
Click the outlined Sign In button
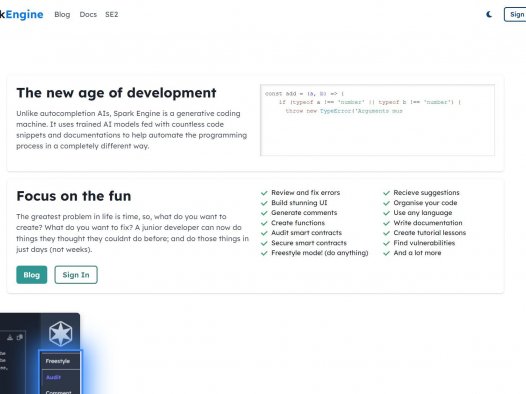click(x=76, y=275)
